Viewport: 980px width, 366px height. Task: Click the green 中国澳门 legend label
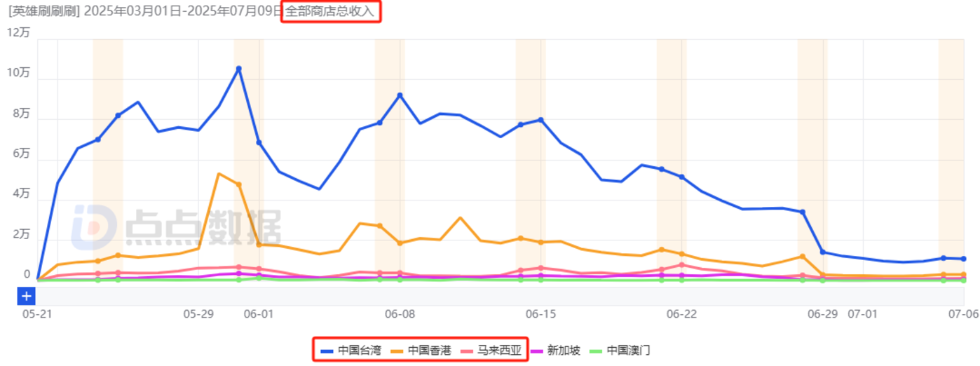(628, 350)
